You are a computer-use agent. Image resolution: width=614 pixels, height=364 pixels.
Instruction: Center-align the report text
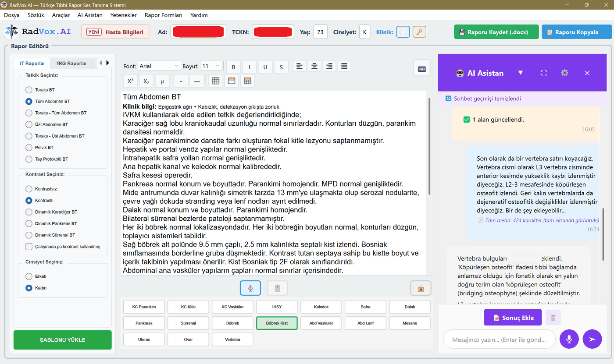click(314, 66)
